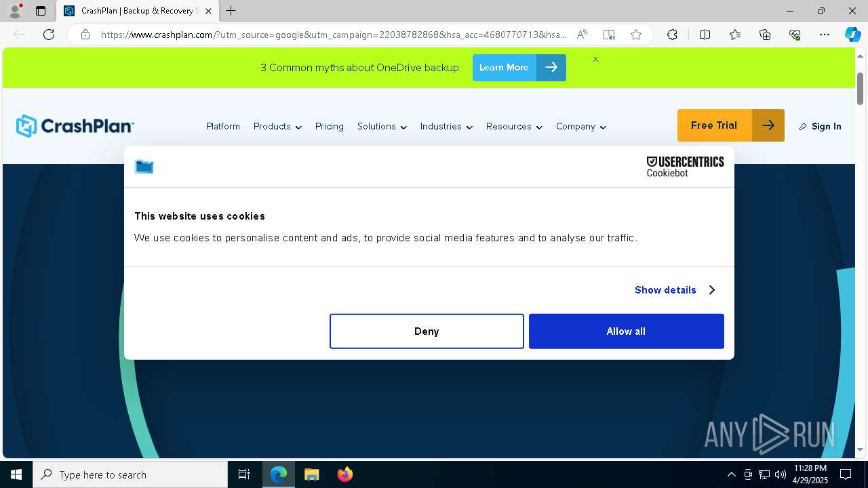Image resolution: width=868 pixels, height=488 pixels.
Task: Open File Explorer from taskbar
Action: coord(311,474)
